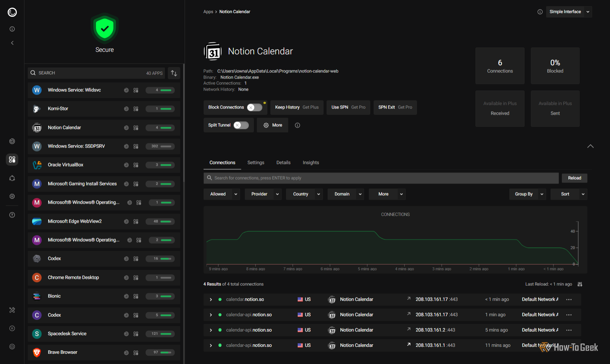Click the More gear button
Screen dimensions: 610x364
click(x=273, y=125)
